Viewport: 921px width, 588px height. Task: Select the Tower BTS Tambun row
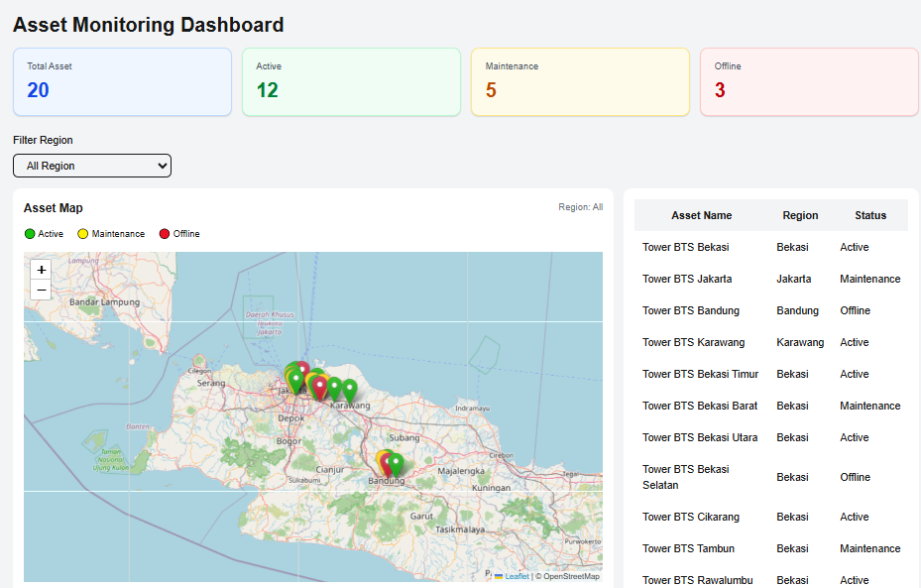tap(771, 548)
